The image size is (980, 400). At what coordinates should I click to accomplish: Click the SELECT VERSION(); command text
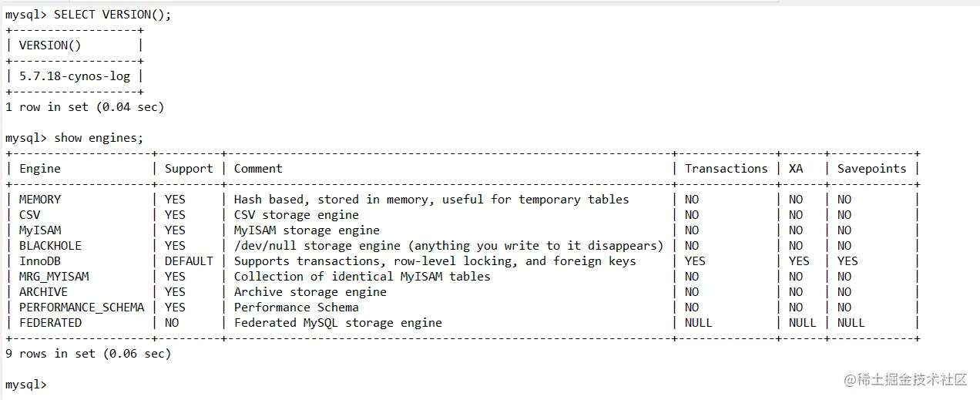[x=112, y=15]
